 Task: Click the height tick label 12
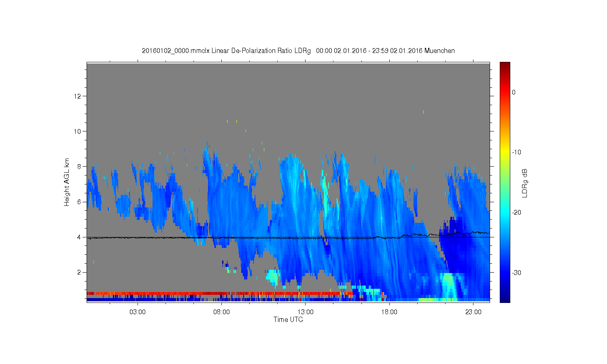pos(79,96)
